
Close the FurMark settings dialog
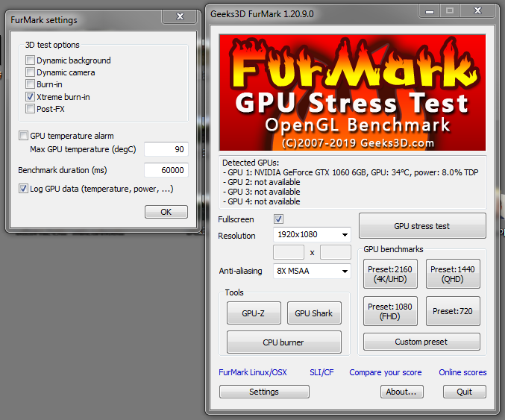tap(180, 16)
